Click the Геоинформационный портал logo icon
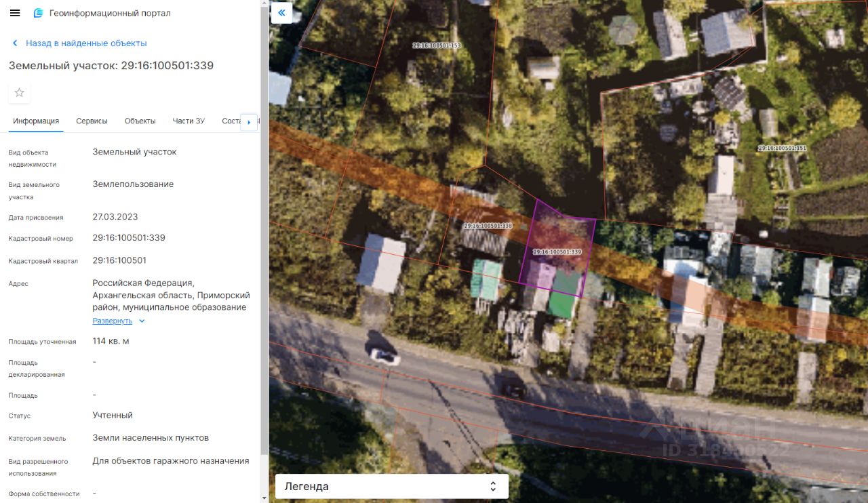The height and width of the screenshot is (503, 868). [38, 13]
